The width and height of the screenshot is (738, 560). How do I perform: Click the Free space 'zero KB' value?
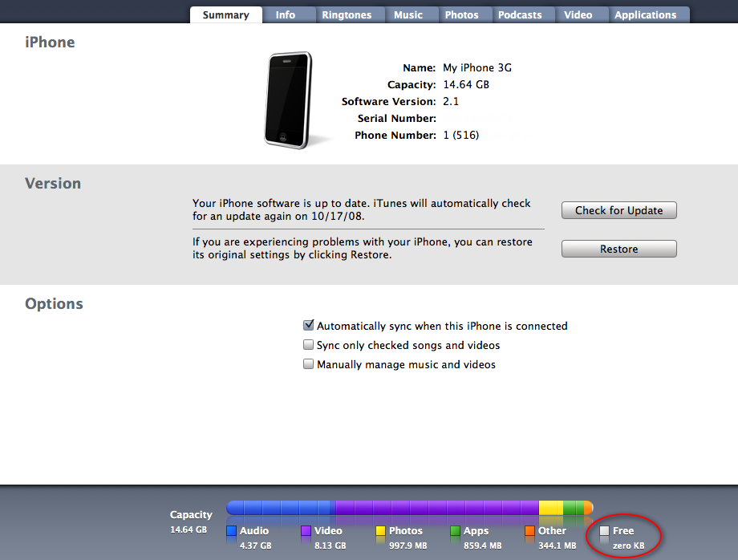click(x=629, y=546)
